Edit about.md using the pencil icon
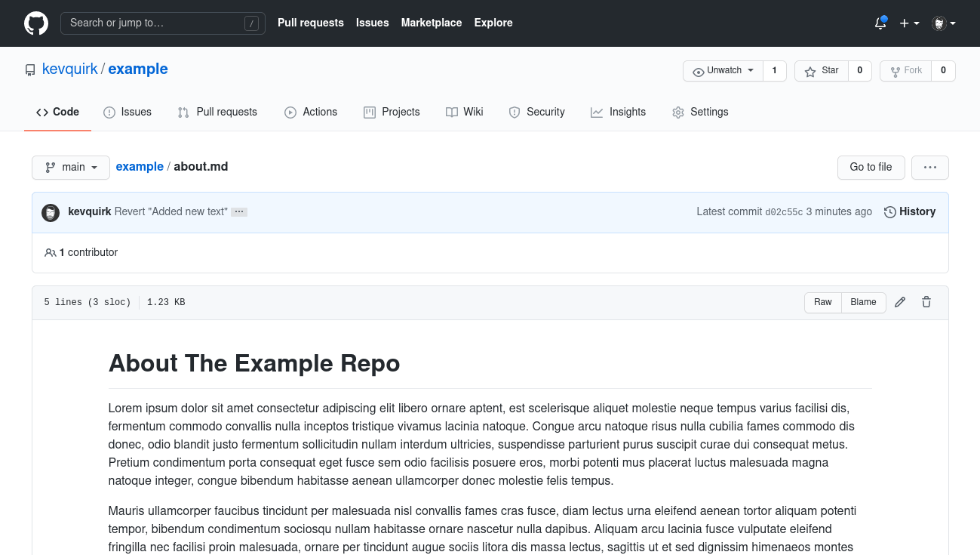This screenshot has height=555, width=980. [899, 302]
